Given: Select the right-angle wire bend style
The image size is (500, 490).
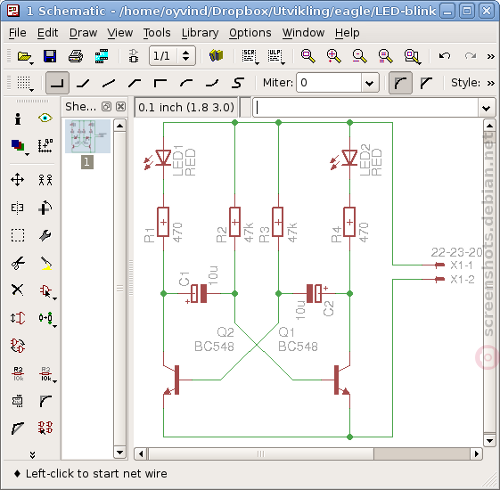Looking at the screenshot, I should tap(57, 83).
